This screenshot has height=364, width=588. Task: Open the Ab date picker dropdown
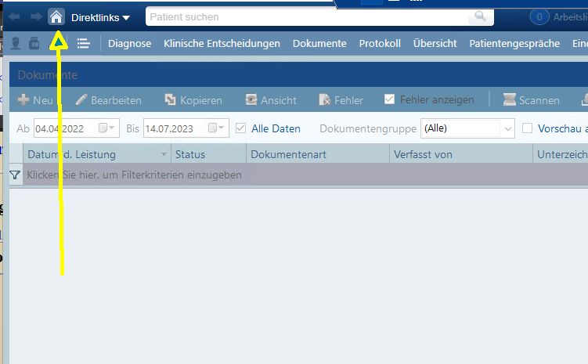coord(106,128)
